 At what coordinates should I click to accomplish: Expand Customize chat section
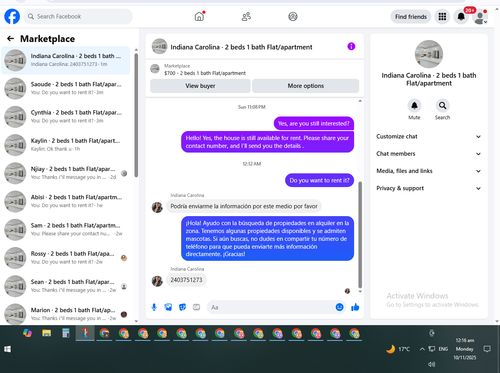[x=429, y=136]
